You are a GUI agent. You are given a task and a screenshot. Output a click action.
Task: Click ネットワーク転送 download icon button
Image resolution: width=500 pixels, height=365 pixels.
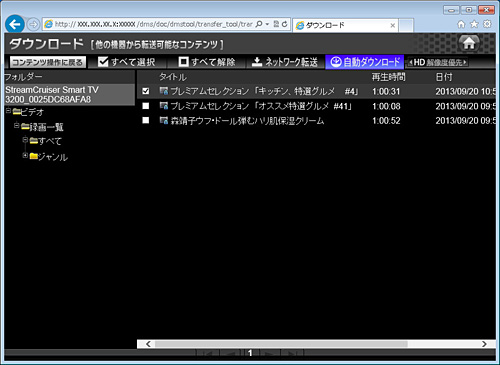coord(285,62)
